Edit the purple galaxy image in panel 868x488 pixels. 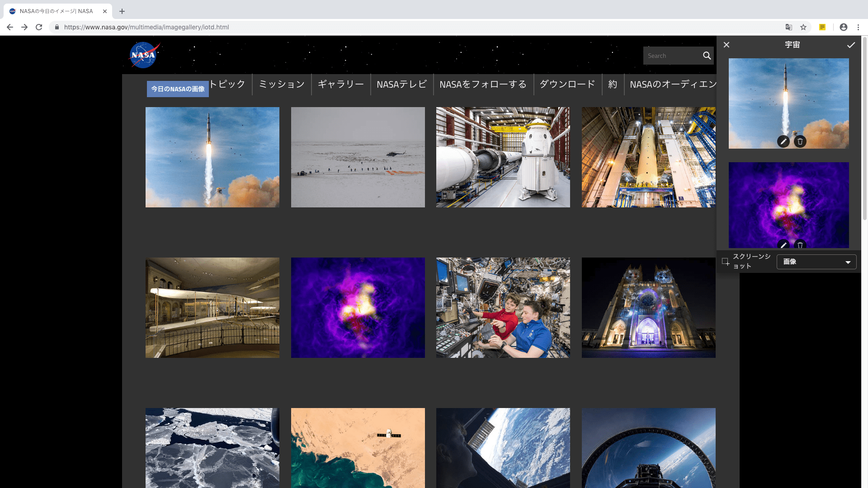pyautogui.click(x=783, y=244)
